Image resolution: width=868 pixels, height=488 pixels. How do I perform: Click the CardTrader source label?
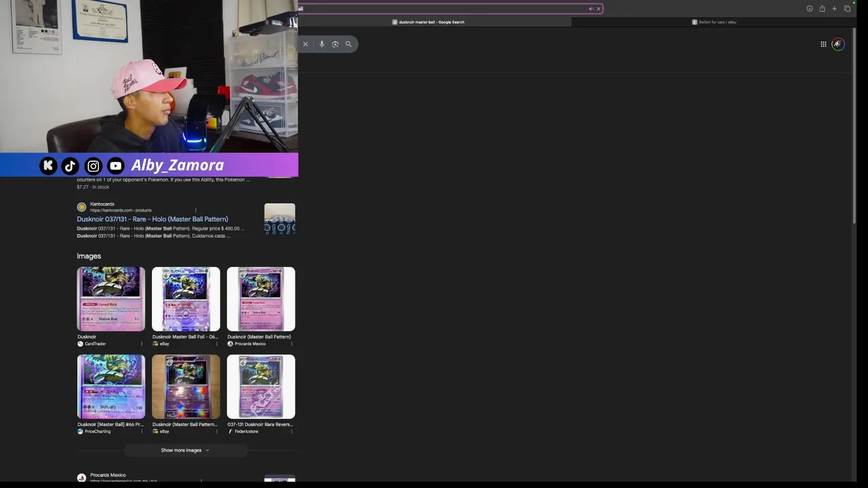[95, 344]
